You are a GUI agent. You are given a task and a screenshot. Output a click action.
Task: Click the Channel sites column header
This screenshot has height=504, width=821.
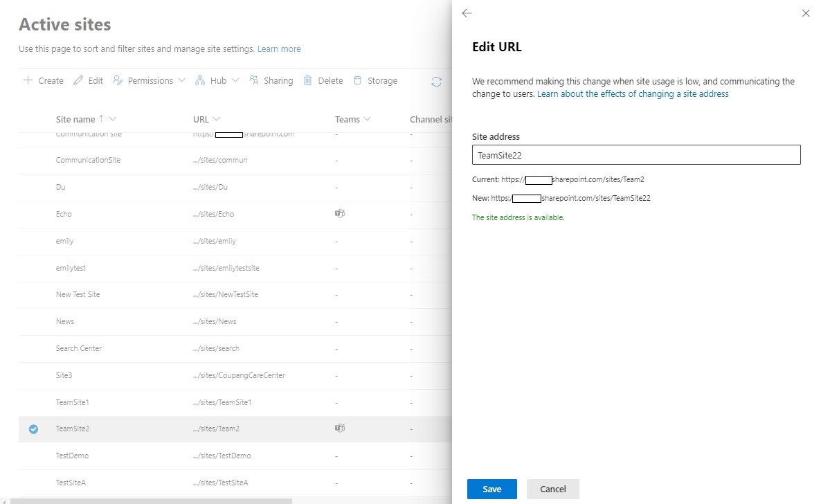[431, 120]
